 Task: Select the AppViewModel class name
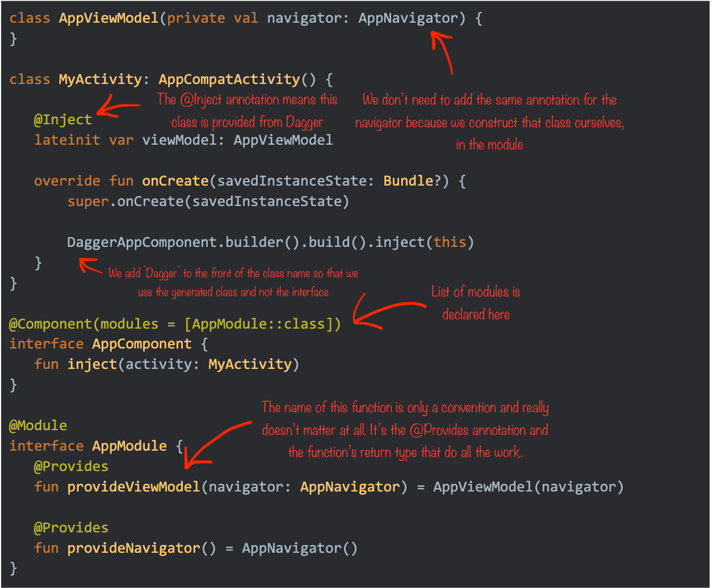point(108,18)
